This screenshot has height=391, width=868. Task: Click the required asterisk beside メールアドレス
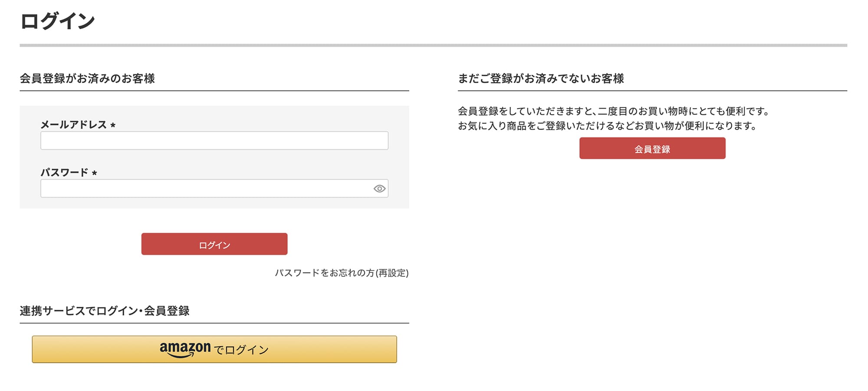113,126
